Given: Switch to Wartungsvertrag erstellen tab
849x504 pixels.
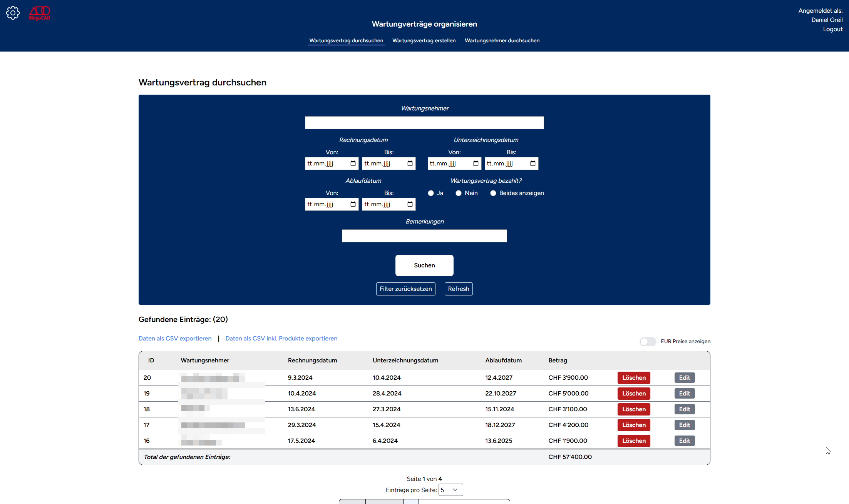Looking at the screenshot, I should click(424, 40).
